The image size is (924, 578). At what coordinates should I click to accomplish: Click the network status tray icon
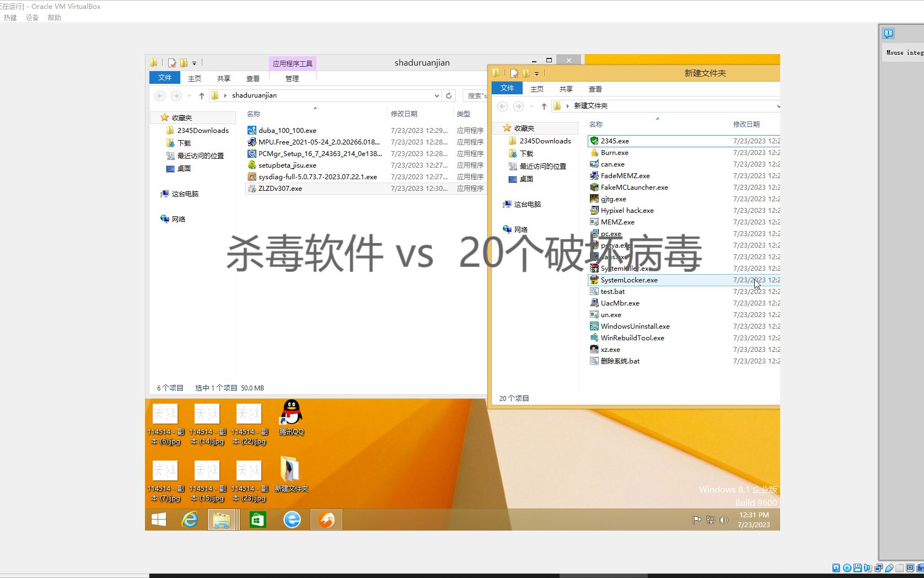710,520
